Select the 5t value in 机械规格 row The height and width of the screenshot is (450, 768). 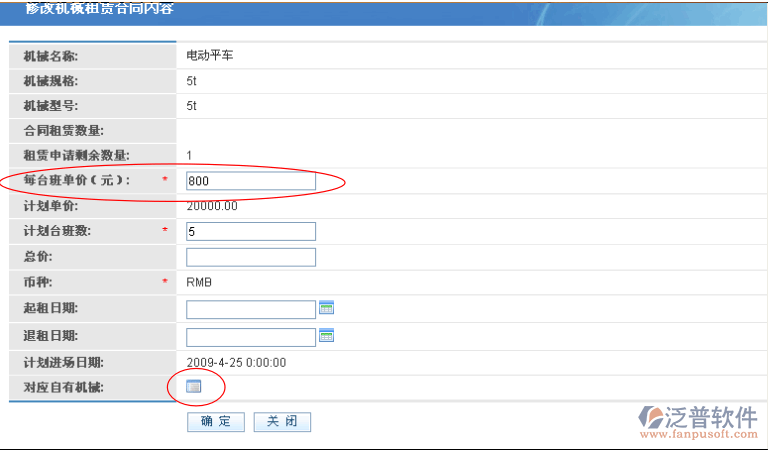(191, 81)
